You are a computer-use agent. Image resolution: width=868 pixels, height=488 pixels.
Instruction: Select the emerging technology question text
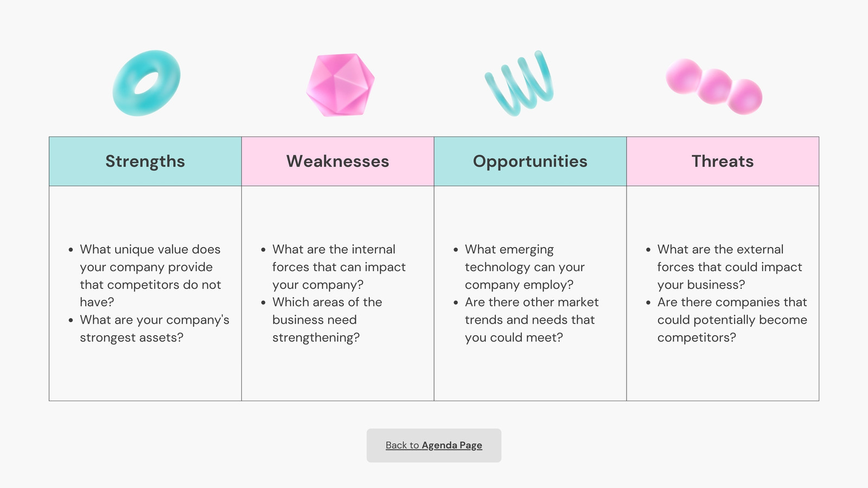[x=525, y=267]
